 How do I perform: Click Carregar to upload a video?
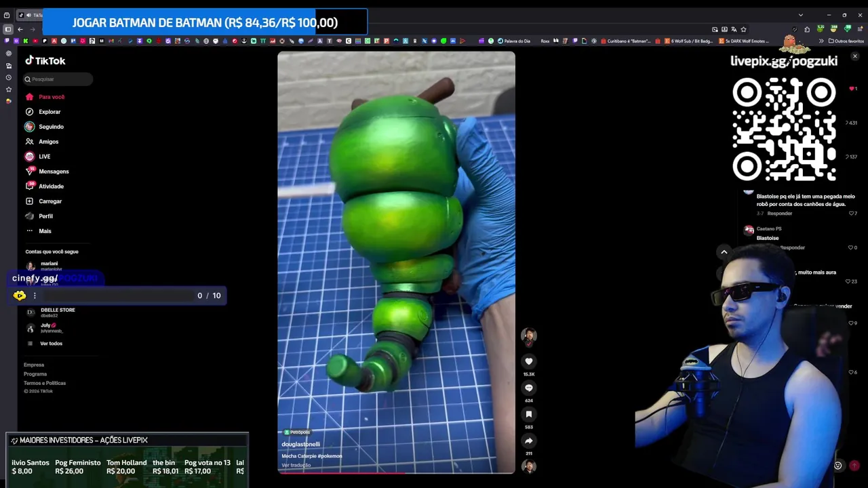pyautogui.click(x=43, y=201)
